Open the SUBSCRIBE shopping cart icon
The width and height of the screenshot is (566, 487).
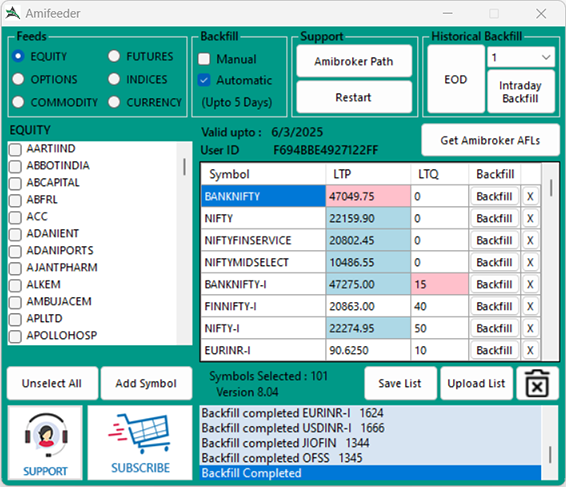(140, 443)
